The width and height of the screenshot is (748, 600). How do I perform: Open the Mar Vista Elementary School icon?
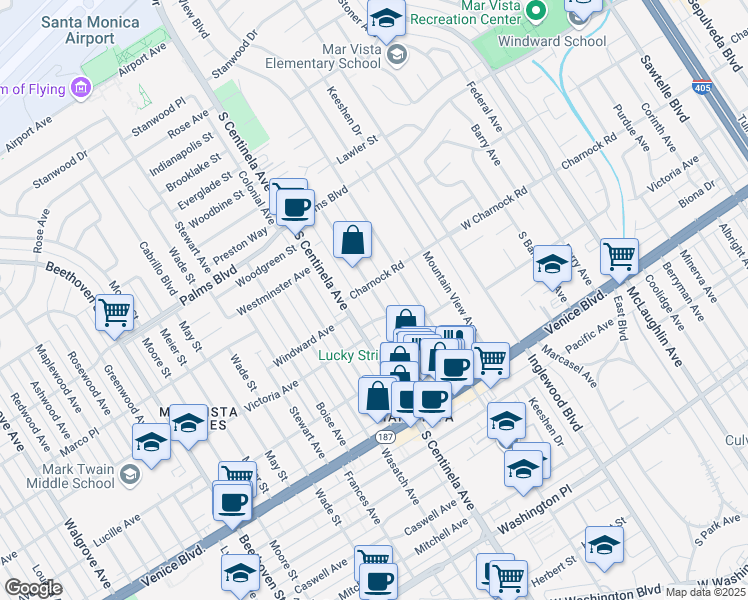tap(397, 56)
